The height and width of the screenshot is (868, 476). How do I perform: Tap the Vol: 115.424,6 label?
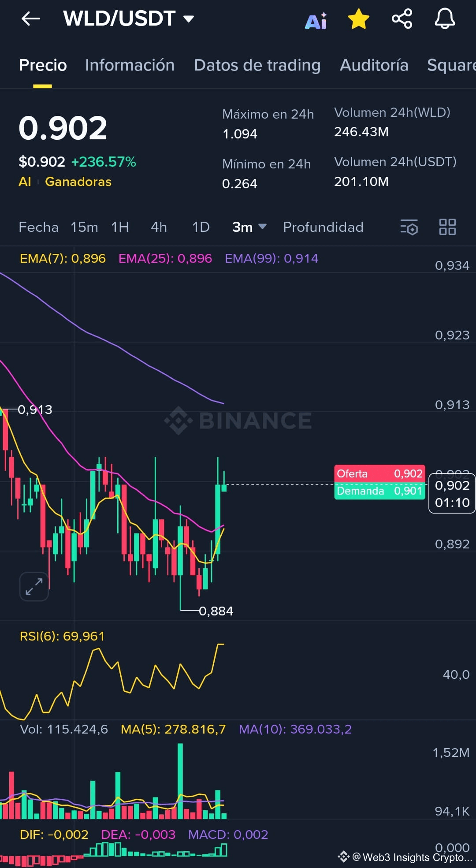(x=64, y=729)
